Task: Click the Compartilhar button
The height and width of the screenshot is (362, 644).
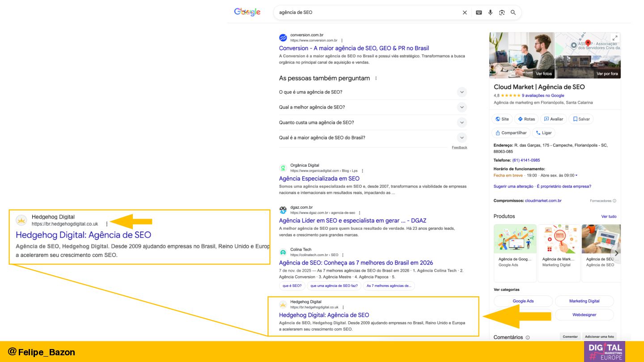Action: pyautogui.click(x=511, y=133)
